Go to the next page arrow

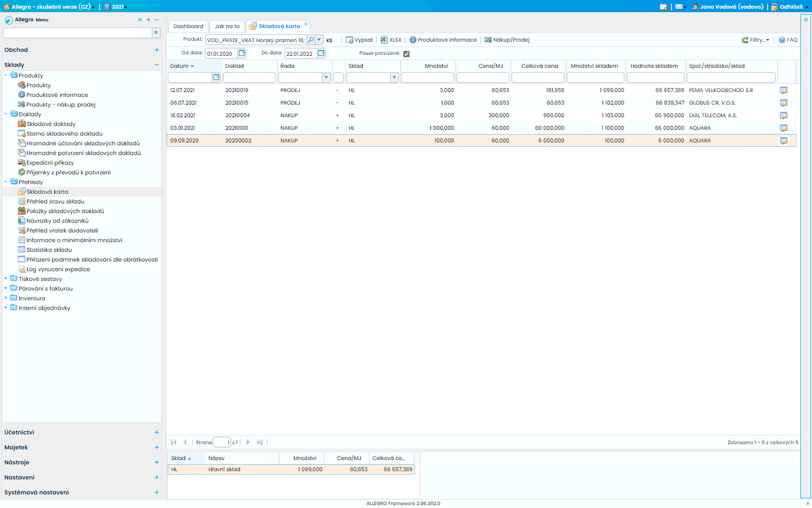(248, 442)
